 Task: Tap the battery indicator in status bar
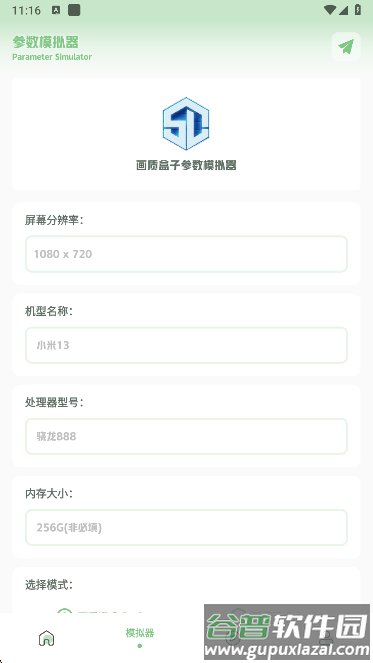[358, 10]
